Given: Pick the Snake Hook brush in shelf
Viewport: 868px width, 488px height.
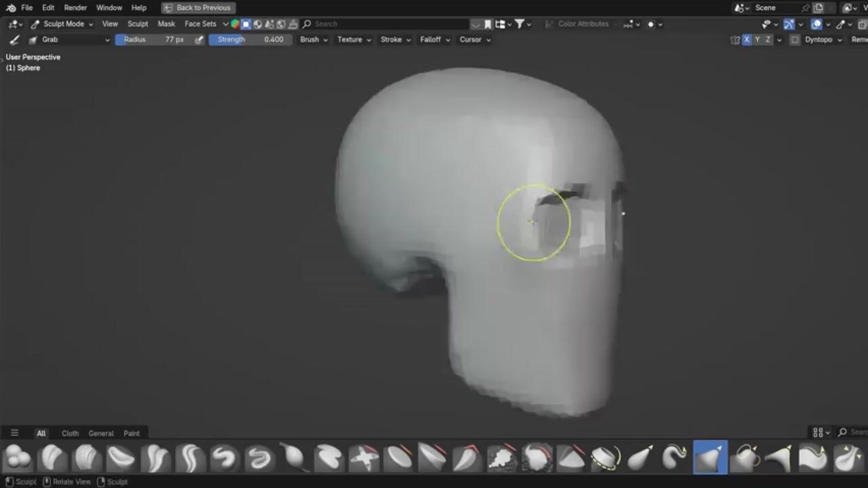Looking at the screenshot, I should coord(675,458).
